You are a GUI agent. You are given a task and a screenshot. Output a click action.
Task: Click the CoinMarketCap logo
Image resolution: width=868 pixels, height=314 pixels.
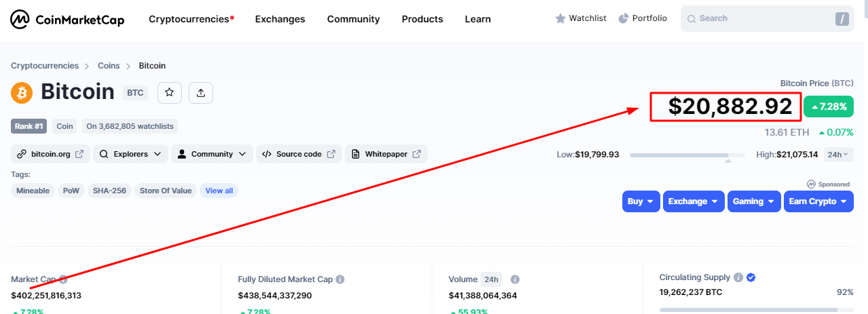(67, 20)
